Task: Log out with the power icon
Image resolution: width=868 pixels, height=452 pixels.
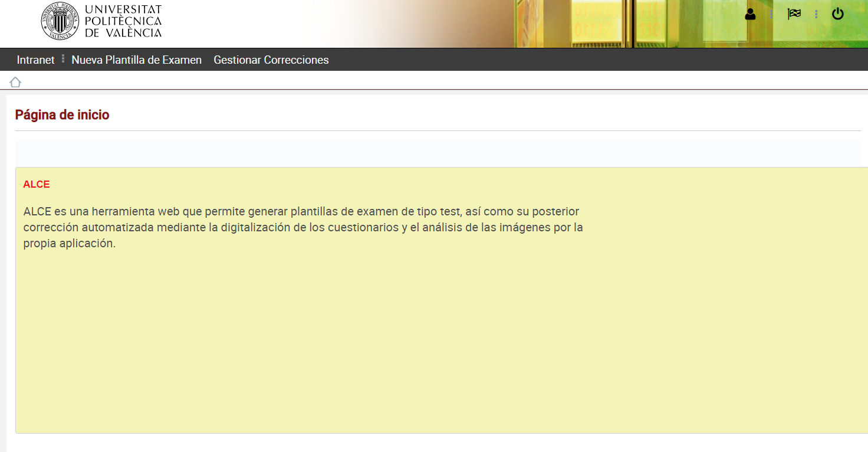Action: (838, 14)
